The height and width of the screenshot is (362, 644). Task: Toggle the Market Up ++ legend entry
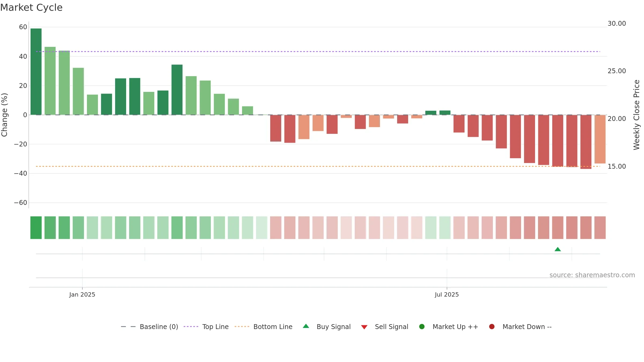click(x=448, y=327)
